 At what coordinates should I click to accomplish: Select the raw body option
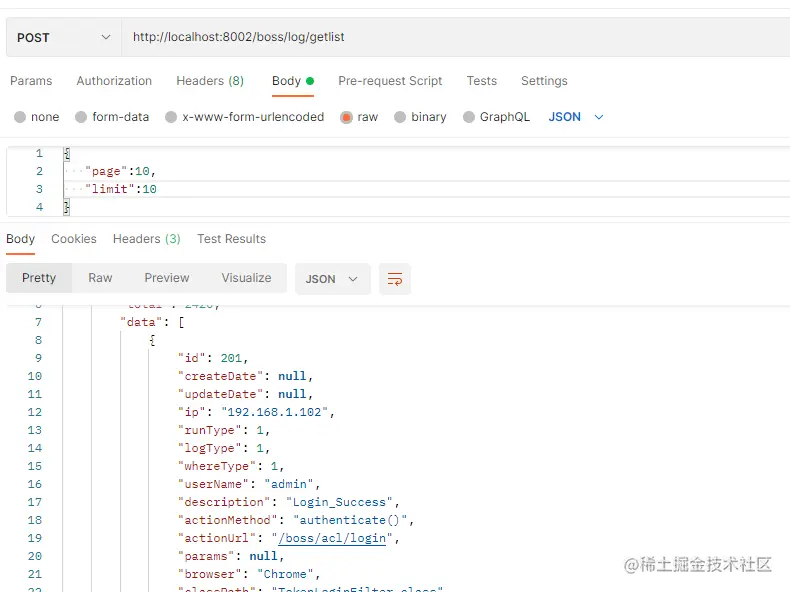(x=359, y=117)
